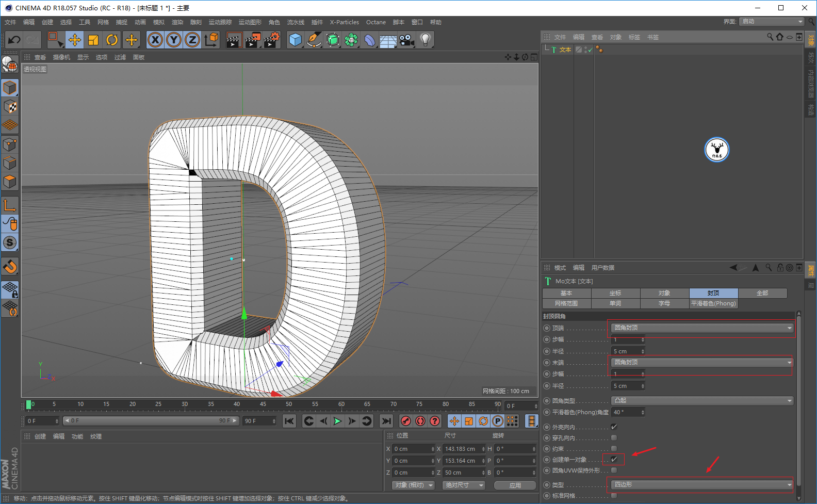
Task: Toggle the green enable checkmark of 文本 object
Action: pyautogui.click(x=590, y=50)
